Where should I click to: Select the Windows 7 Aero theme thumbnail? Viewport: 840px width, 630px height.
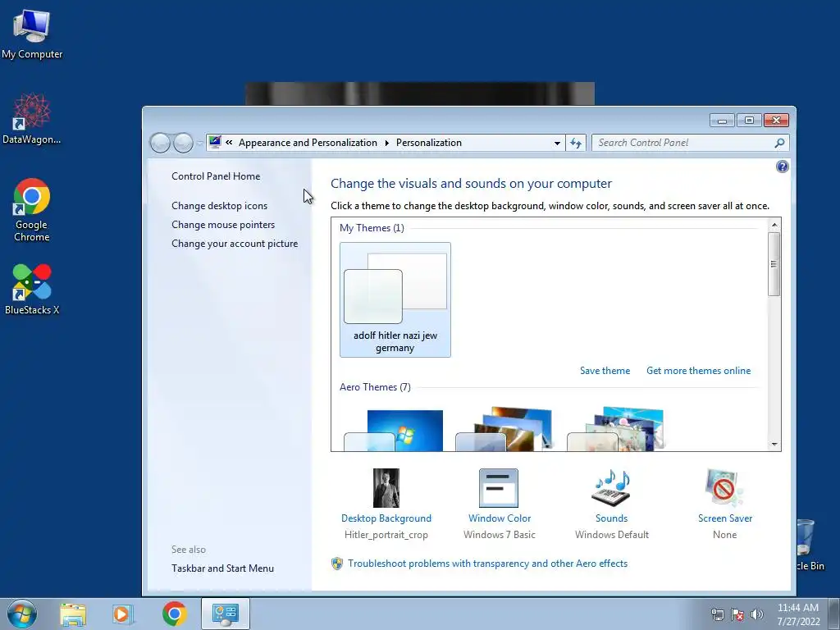click(395, 430)
